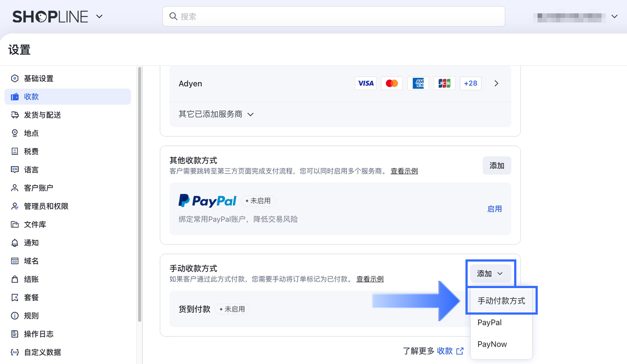Click the Mastercard logo
The width and height of the screenshot is (627, 364).
[392, 83]
